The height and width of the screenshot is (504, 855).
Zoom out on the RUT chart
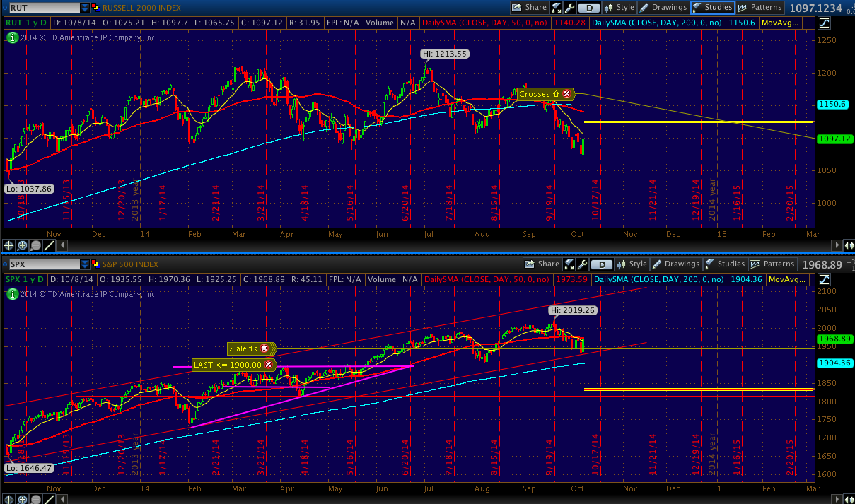tap(35, 245)
